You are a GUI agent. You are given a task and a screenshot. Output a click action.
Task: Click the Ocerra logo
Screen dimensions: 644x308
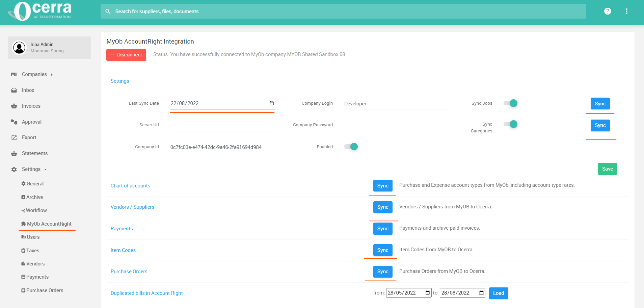click(39, 11)
